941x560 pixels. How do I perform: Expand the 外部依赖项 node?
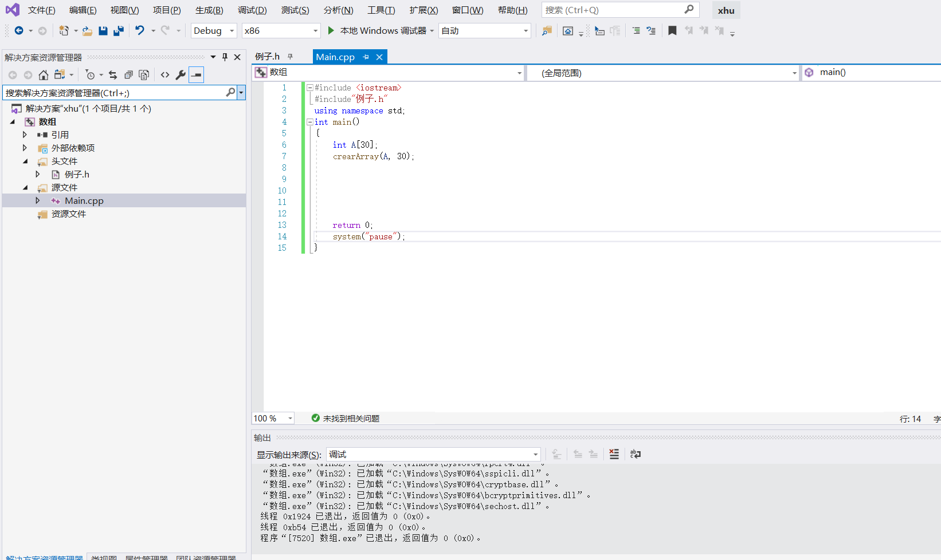25,148
